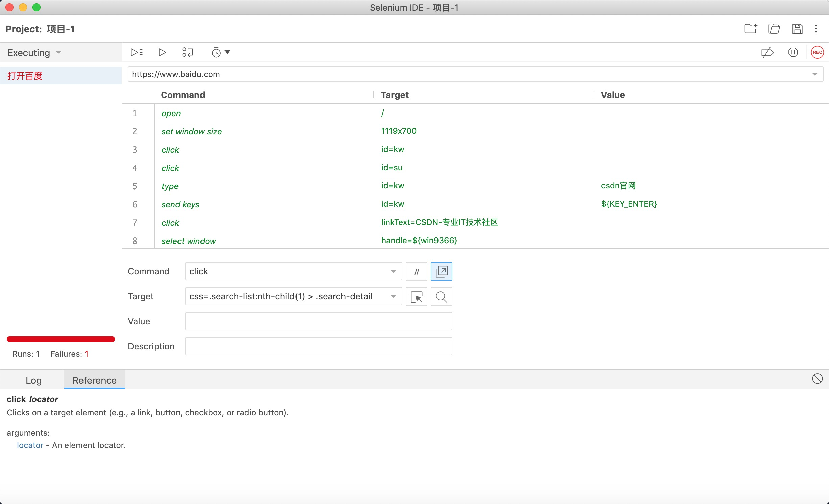Click the Command column header
Image resolution: width=829 pixels, height=504 pixels.
coord(183,95)
